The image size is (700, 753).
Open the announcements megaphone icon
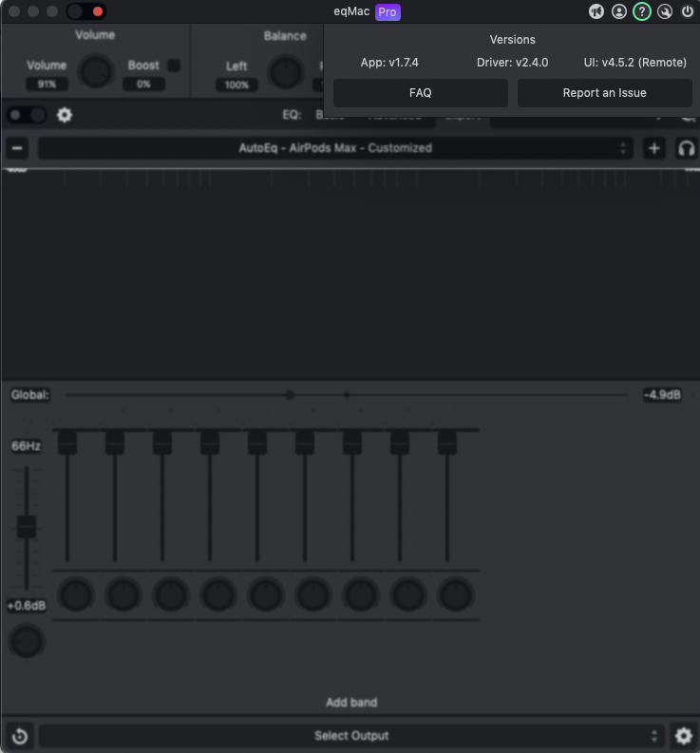[x=596, y=11]
